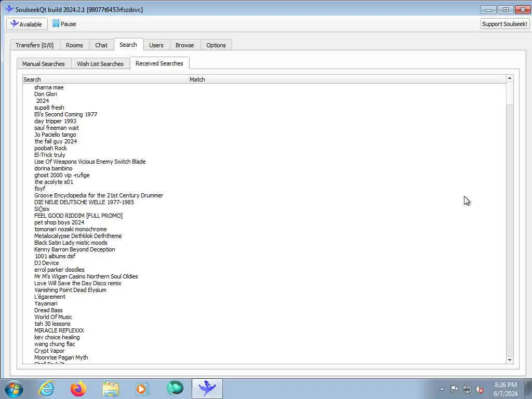Open the Windows Start menu
This screenshot has height=399, width=532.
(14, 389)
